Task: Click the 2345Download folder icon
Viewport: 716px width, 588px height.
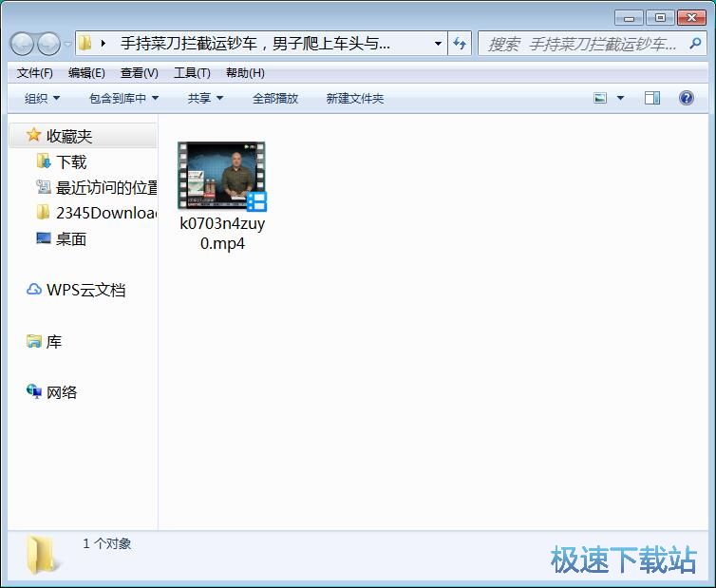Action: 43,212
